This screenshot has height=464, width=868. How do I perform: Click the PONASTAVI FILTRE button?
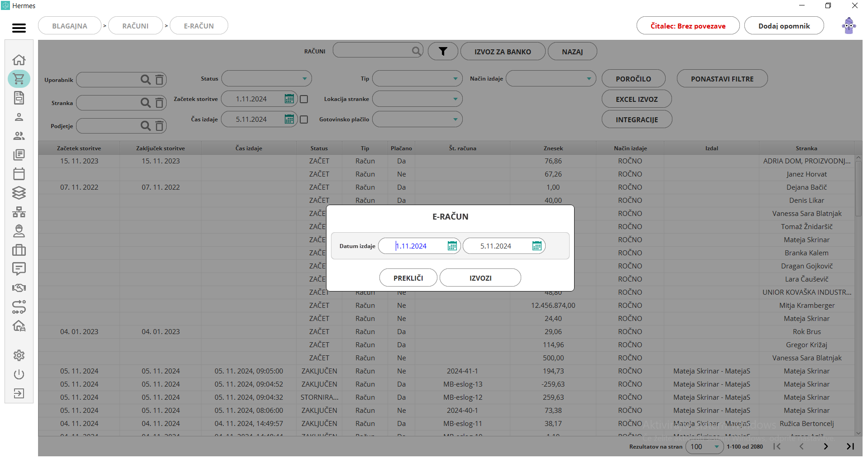coord(722,78)
